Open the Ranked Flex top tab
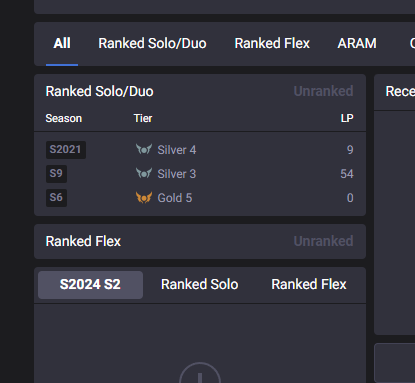This screenshot has height=383, width=415. 272,44
